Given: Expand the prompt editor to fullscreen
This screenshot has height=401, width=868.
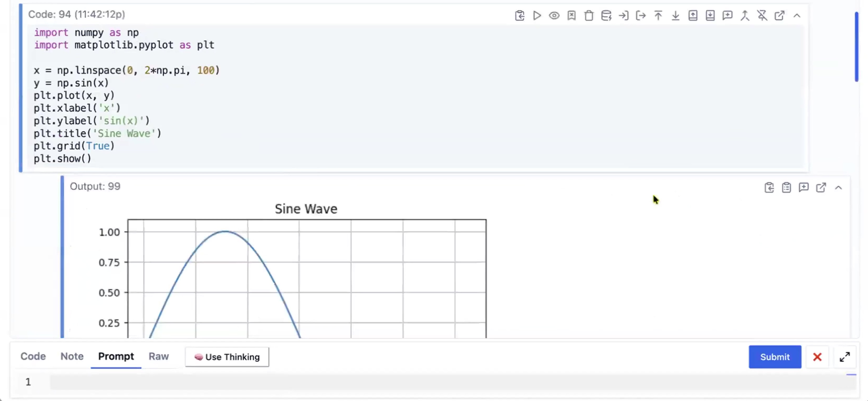Looking at the screenshot, I should click(x=844, y=357).
